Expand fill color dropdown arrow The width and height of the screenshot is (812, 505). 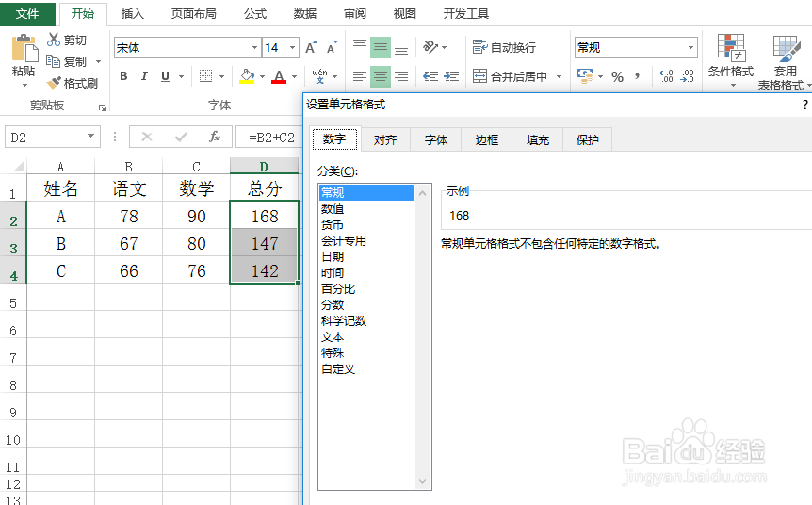262,76
